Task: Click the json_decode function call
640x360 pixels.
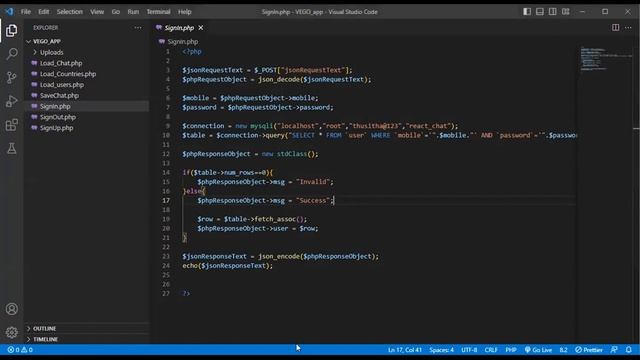Action: (280, 80)
